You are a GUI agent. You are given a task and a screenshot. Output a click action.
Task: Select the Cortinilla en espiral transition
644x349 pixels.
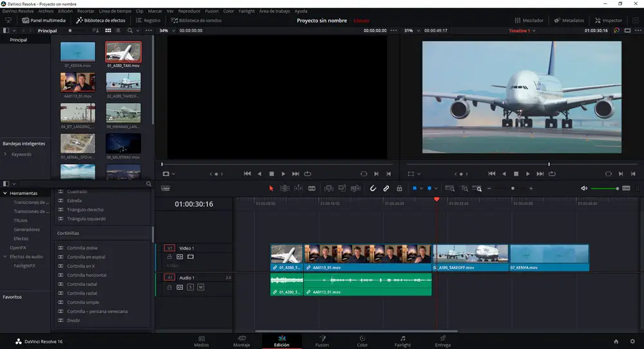point(86,257)
